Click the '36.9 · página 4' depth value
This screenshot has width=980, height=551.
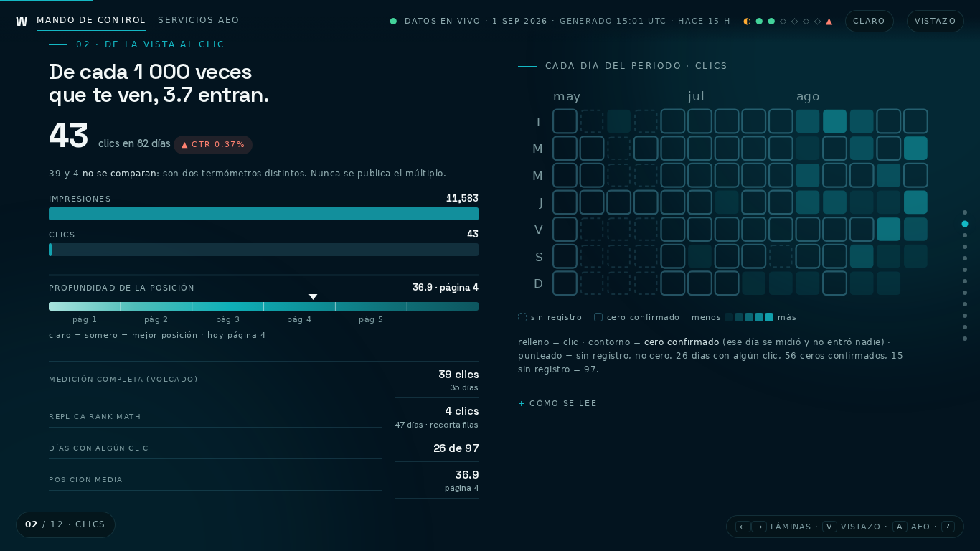pyautogui.click(x=445, y=288)
